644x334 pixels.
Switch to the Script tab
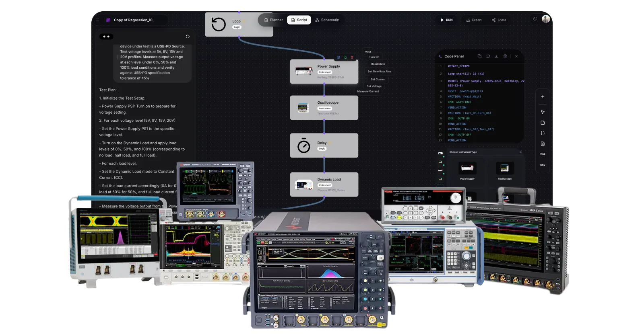click(299, 20)
